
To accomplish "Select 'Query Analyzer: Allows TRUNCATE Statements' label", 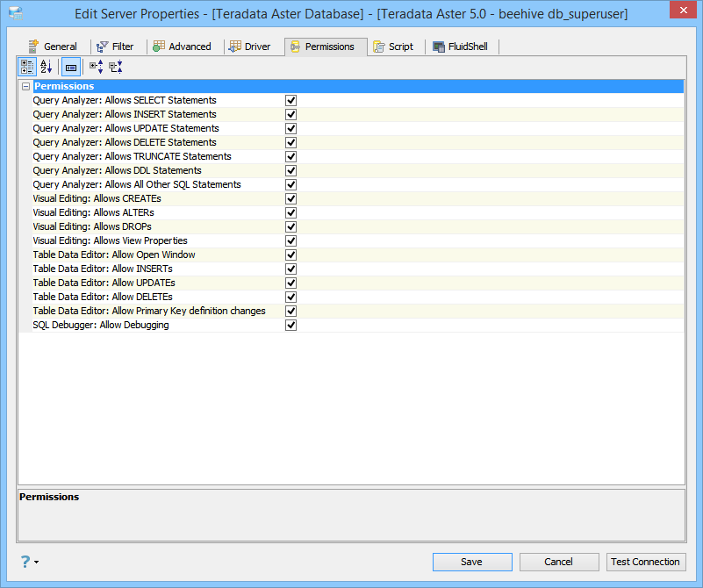I will click(133, 156).
